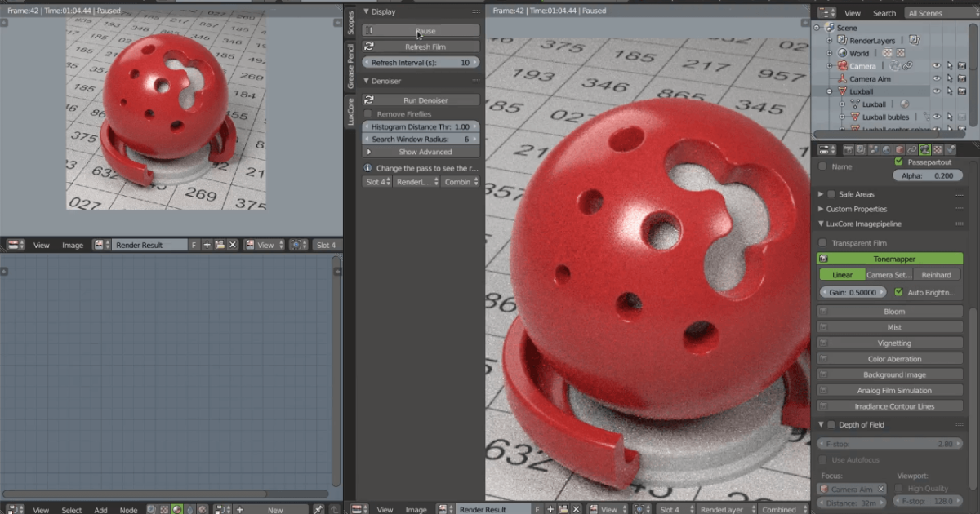
Task: Expand Show Advanced denoiser options
Action: click(x=421, y=152)
